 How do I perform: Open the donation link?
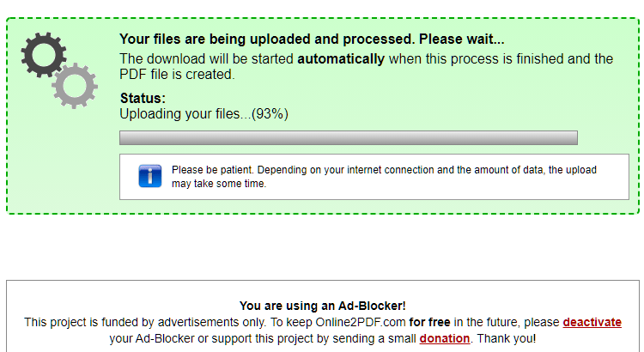tap(445, 338)
